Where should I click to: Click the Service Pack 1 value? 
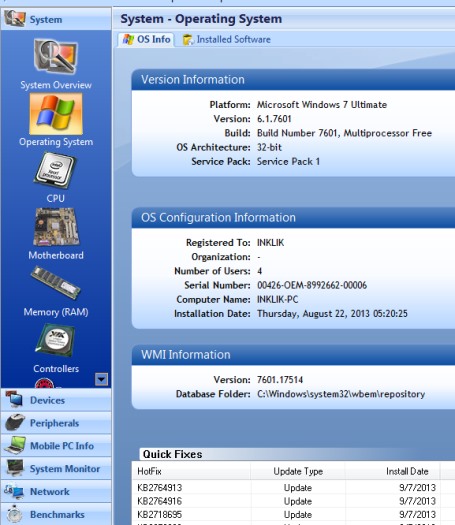288,162
